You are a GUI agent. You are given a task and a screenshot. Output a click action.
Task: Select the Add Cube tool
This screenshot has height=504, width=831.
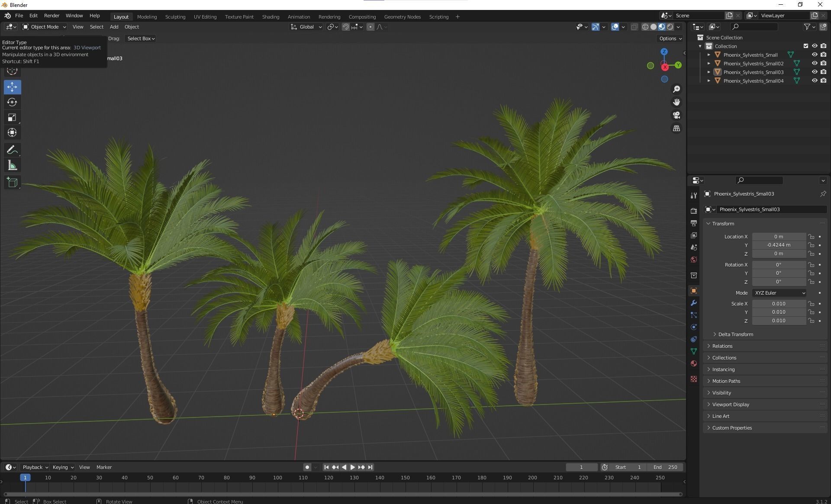(12, 182)
